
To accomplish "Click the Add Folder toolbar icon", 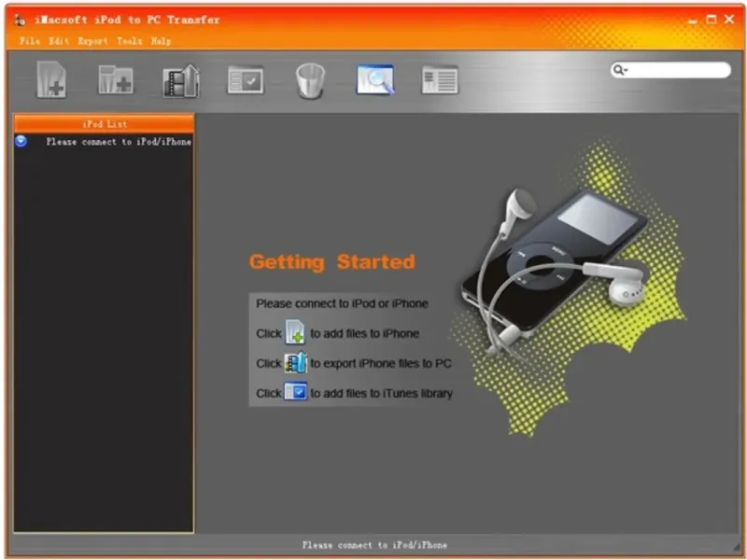I will coord(116,80).
